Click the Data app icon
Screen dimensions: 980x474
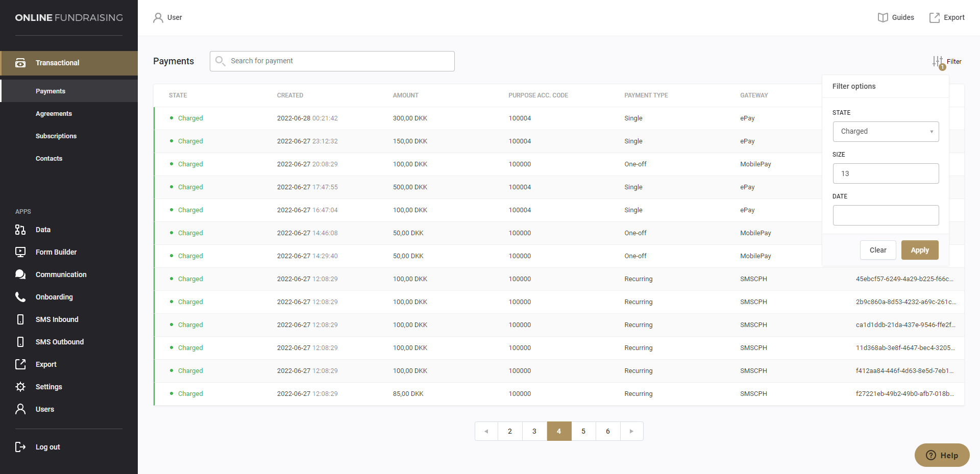click(20, 230)
